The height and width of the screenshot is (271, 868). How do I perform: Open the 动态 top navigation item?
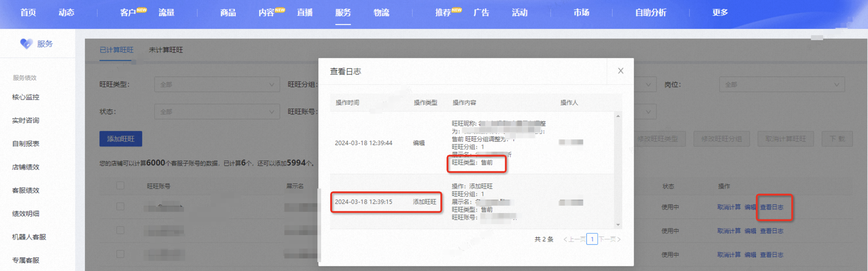[66, 13]
